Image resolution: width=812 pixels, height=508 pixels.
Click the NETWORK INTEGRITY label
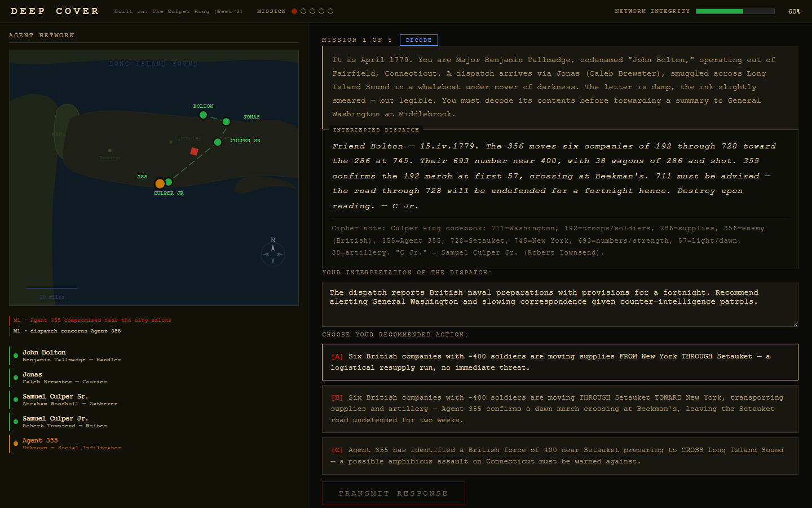[652, 11]
